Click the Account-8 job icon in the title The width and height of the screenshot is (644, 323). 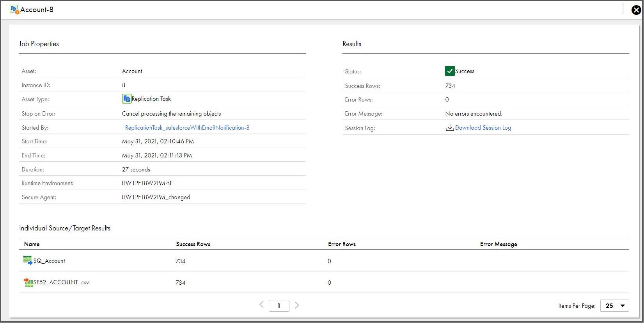[x=14, y=9]
